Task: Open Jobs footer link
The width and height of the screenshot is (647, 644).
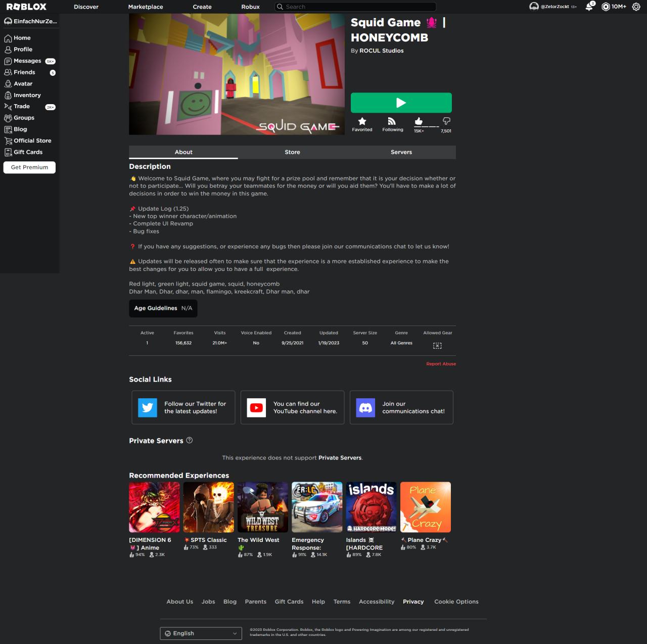Action: click(x=208, y=602)
